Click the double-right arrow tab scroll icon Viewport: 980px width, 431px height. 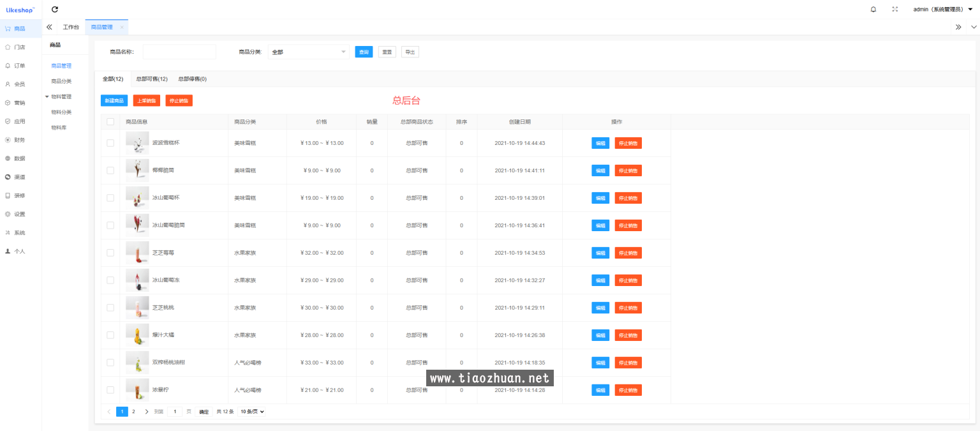[x=958, y=27]
